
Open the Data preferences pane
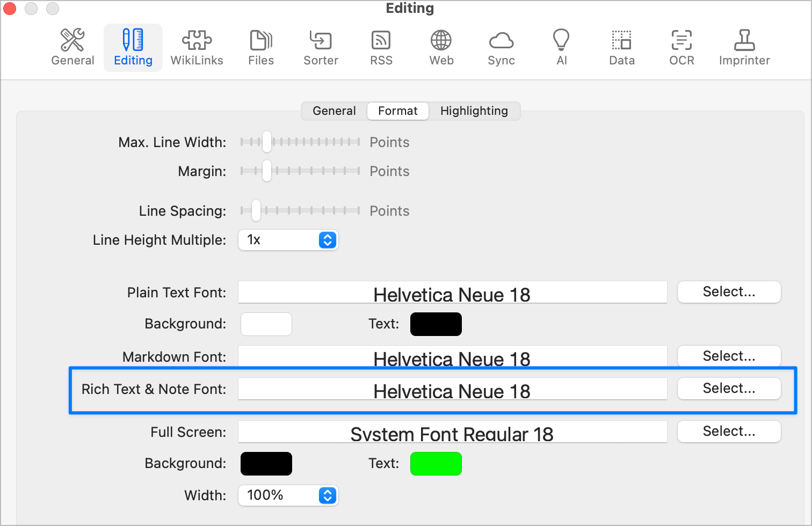(621, 48)
